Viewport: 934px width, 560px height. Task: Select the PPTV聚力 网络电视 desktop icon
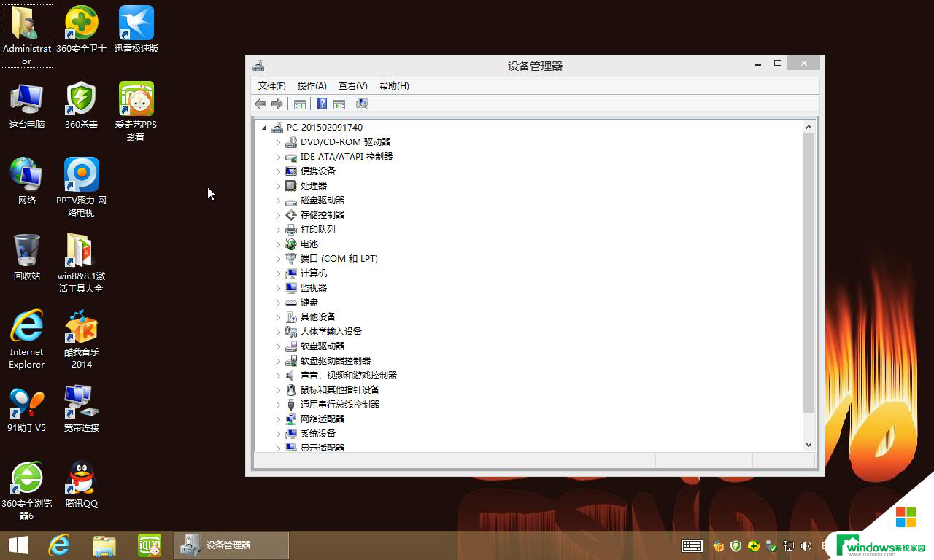click(x=81, y=187)
